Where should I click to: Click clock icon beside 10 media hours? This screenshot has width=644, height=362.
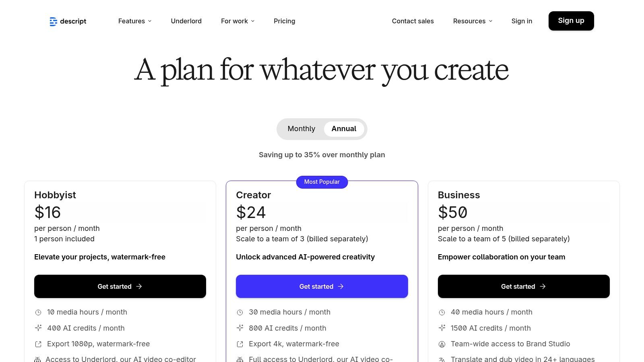[x=38, y=313]
